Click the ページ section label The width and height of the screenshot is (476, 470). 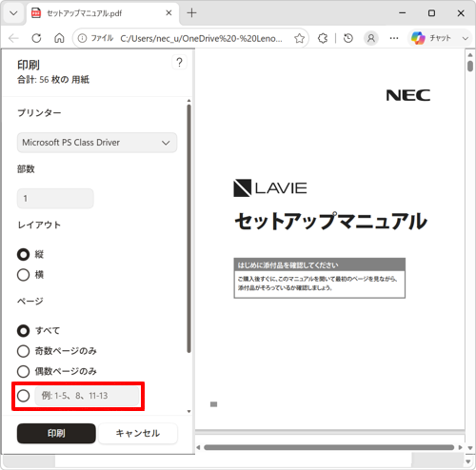[x=30, y=301]
